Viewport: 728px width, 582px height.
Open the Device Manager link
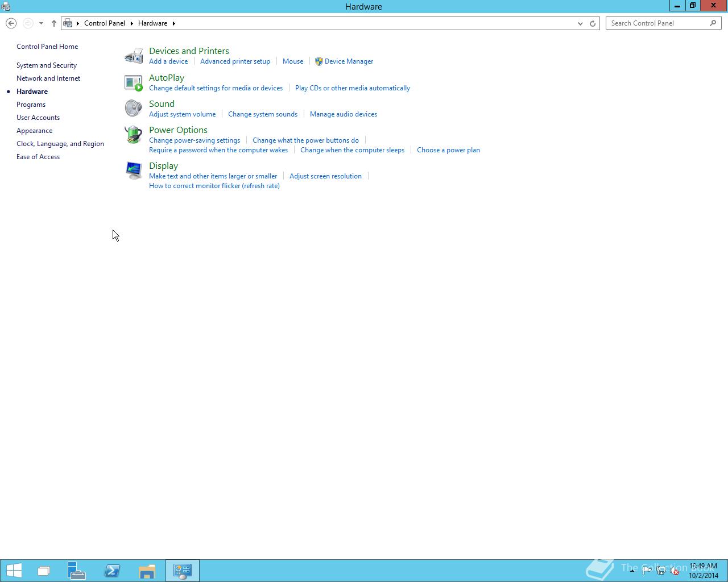[x=349, y=61]
